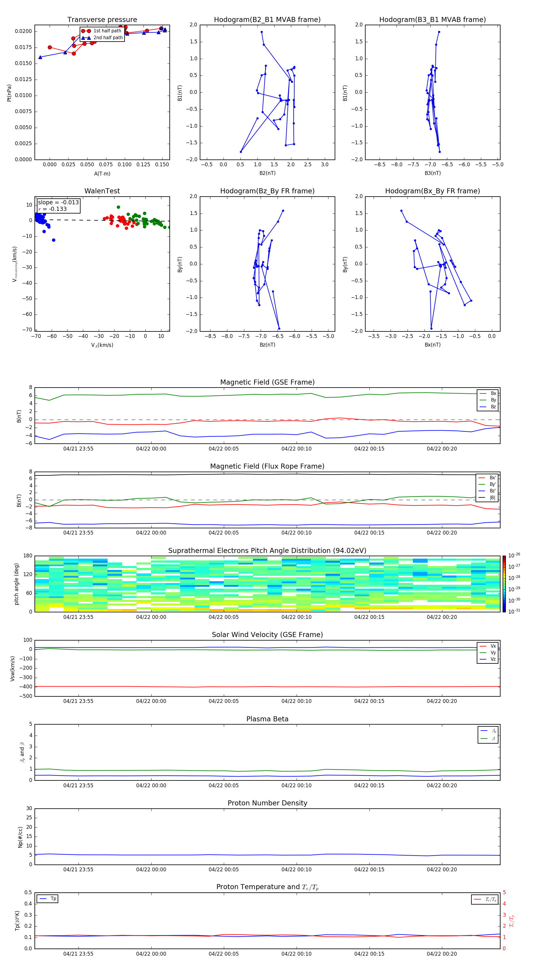Click the 'Magnetic Field (Flux Rope Frame)' title
The height and width of the screenshot is (980, 535).
click(267, 467)
